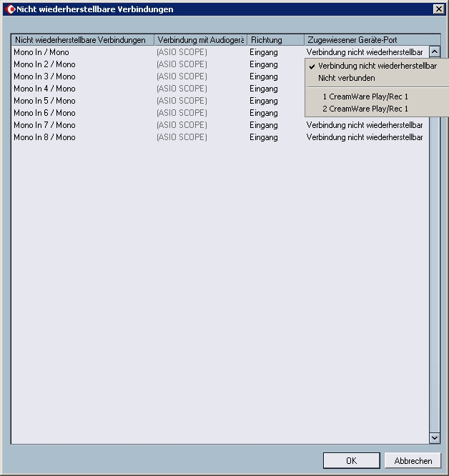Select '2 CreamWare Play/Rec 1' menu entry
This screenshot has height=476, width=449.
click(x=365, y=109)
